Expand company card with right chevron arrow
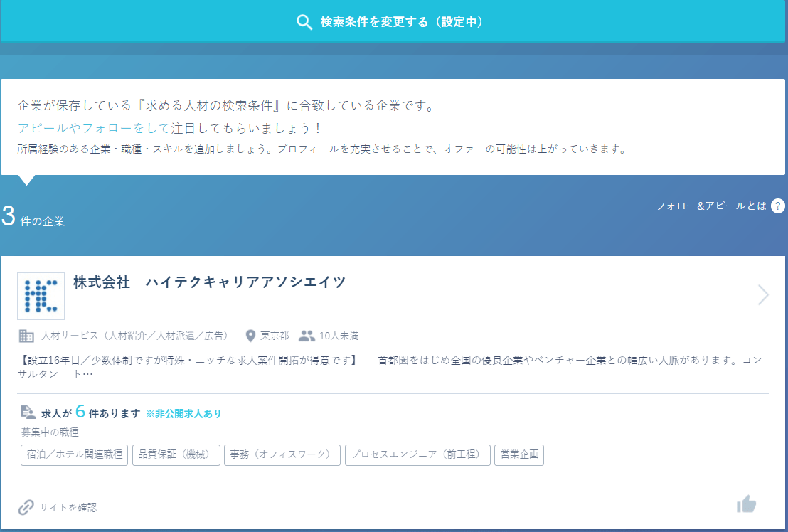The image size is (788, 532). click(763, 295)
